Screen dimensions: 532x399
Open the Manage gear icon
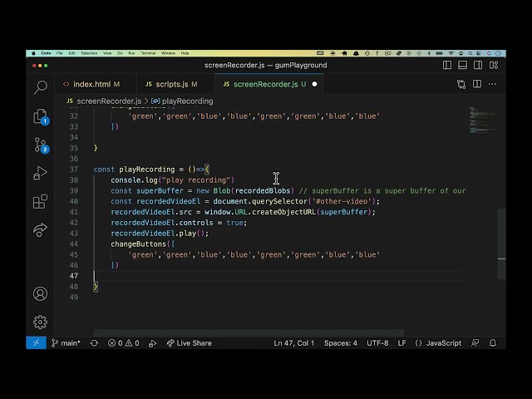(x=40, y=322)
